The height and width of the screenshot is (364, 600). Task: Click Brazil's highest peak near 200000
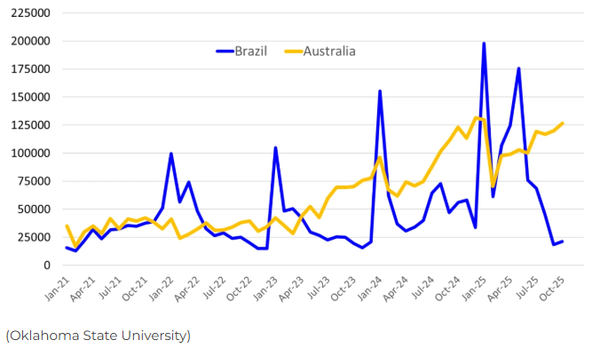coord(484,44)
